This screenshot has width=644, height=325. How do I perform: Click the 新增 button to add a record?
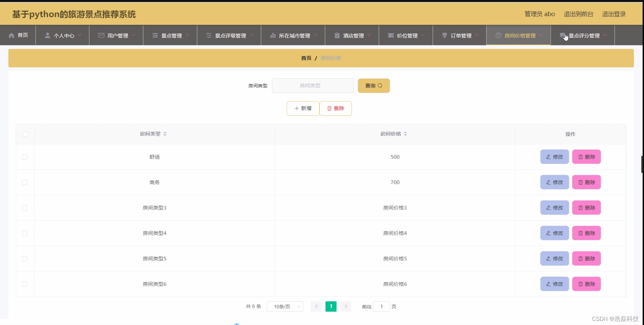click(302, 108)
